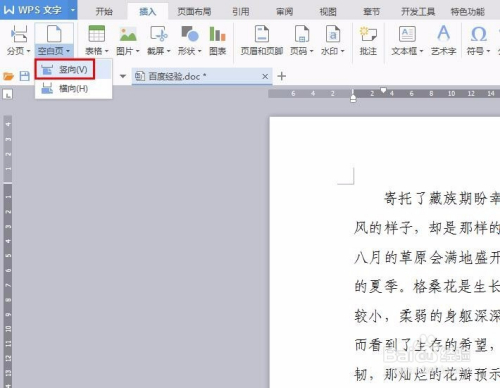This screenshot has width=500, height=388.
Task: Click the 符号 omega symbol icon
Action: [479, 34]
